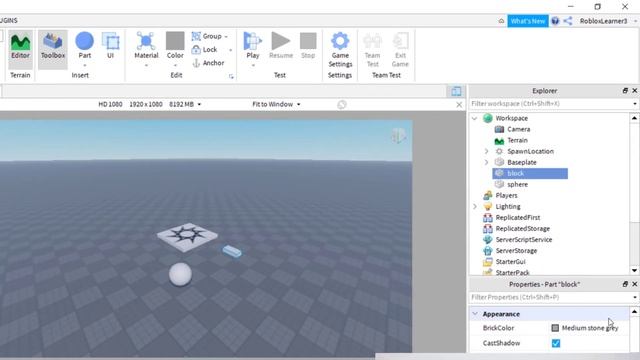Stop the running test

[x=308, y=45]
